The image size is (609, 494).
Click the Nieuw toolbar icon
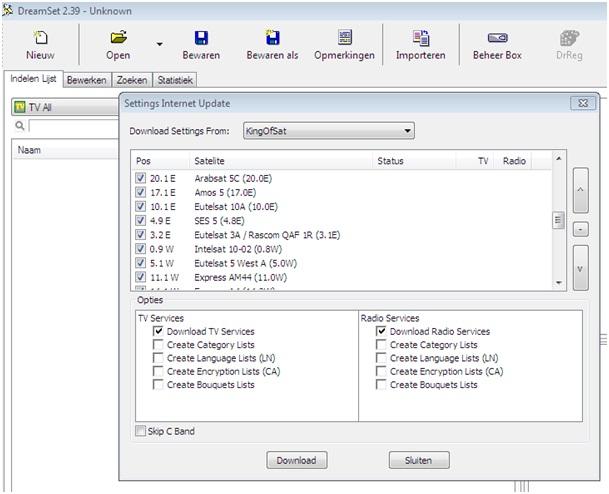pos(40,38)
